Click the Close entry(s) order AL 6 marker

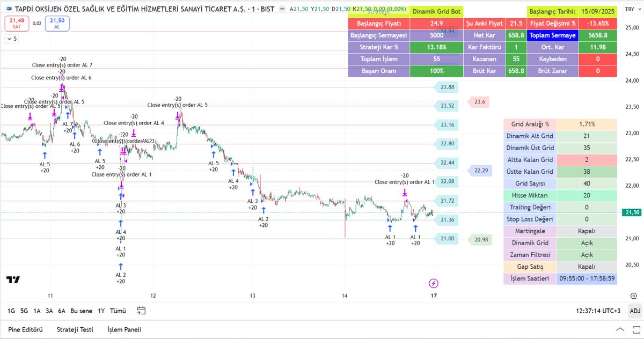(x=61, y=78)
